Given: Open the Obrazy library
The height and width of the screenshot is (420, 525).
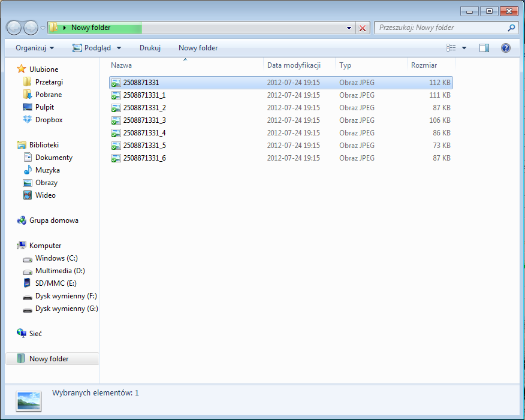Looking at the screenshot, I should click(46, 183).
